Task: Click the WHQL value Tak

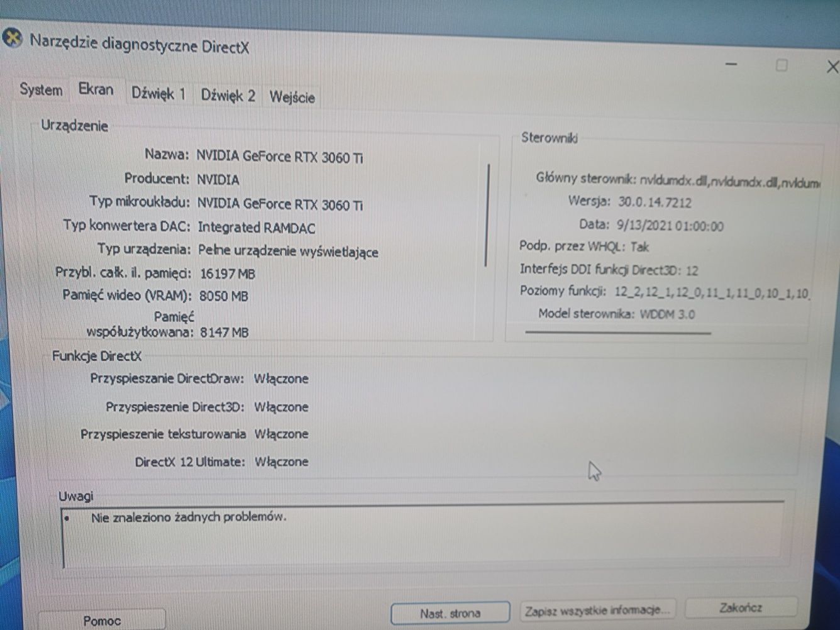Action: click(640, 247)
